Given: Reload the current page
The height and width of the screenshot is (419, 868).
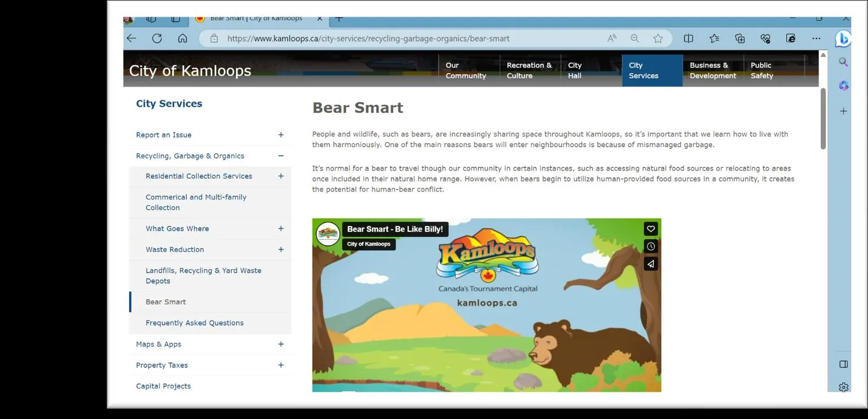Looking at the screenshot, I should 157,39.
